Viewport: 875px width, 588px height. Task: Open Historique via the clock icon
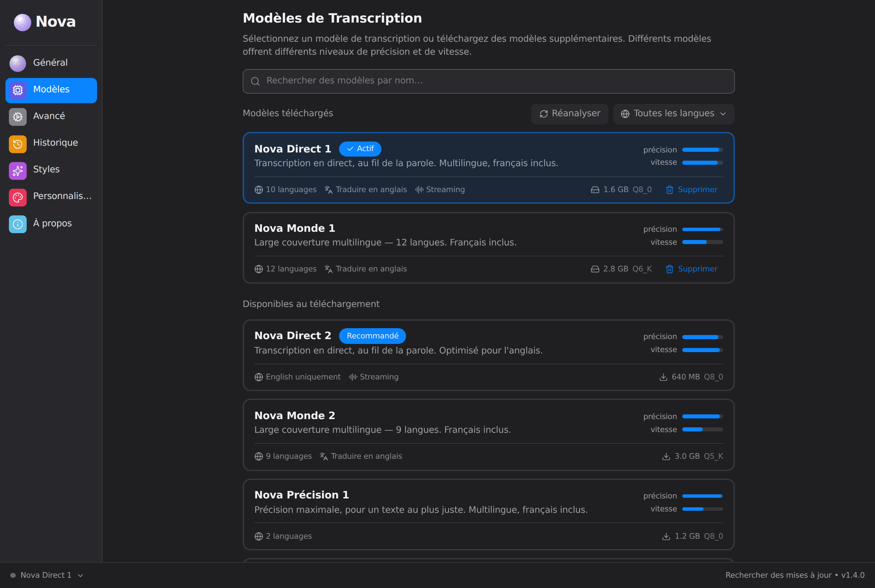[x=18, y=144]
